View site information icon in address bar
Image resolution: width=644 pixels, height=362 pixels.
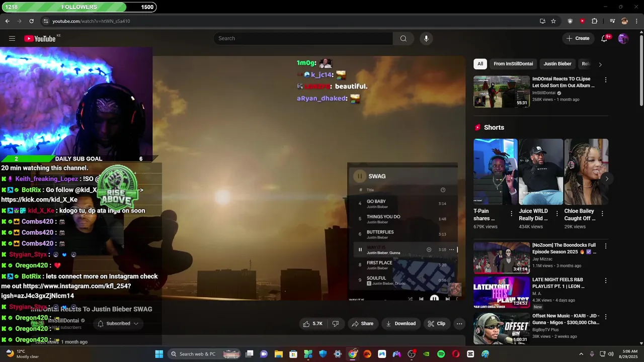point(46,21)
